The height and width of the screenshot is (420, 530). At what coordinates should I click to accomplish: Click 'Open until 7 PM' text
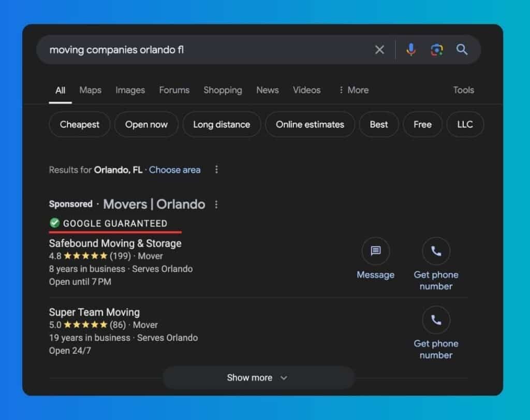(80, 282)
